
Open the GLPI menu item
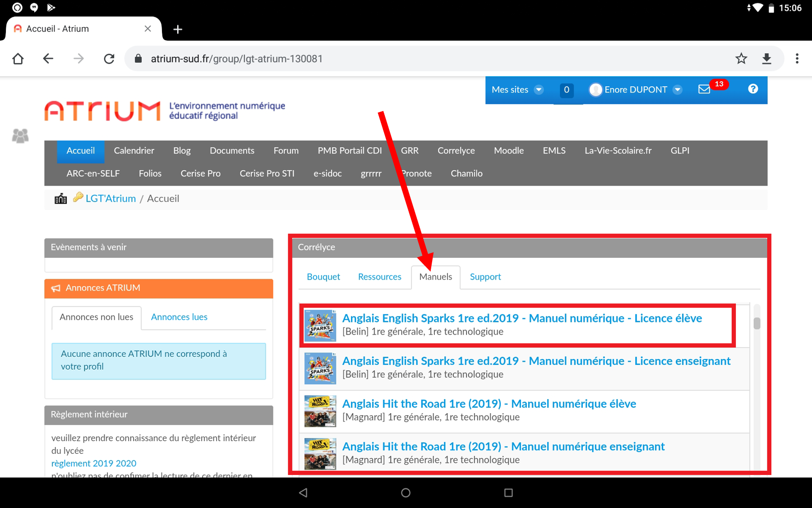pyautogui.click(x=680, y=151)
